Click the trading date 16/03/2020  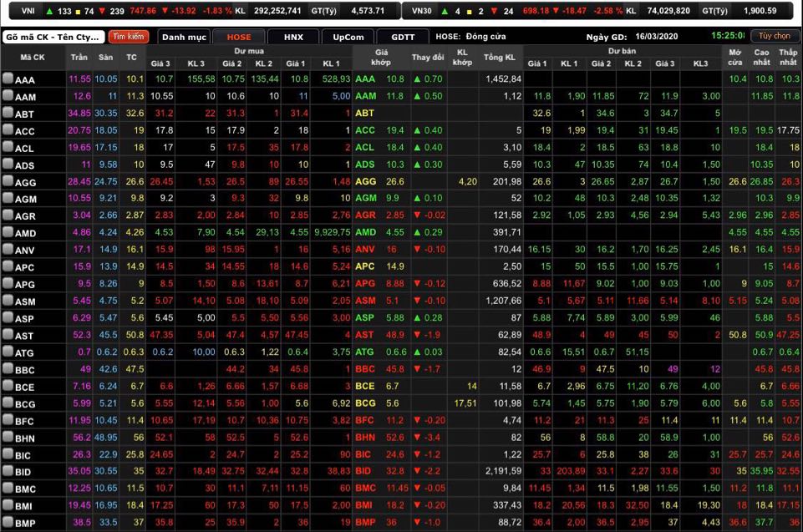pyautogui.click(x=656, y=37)
